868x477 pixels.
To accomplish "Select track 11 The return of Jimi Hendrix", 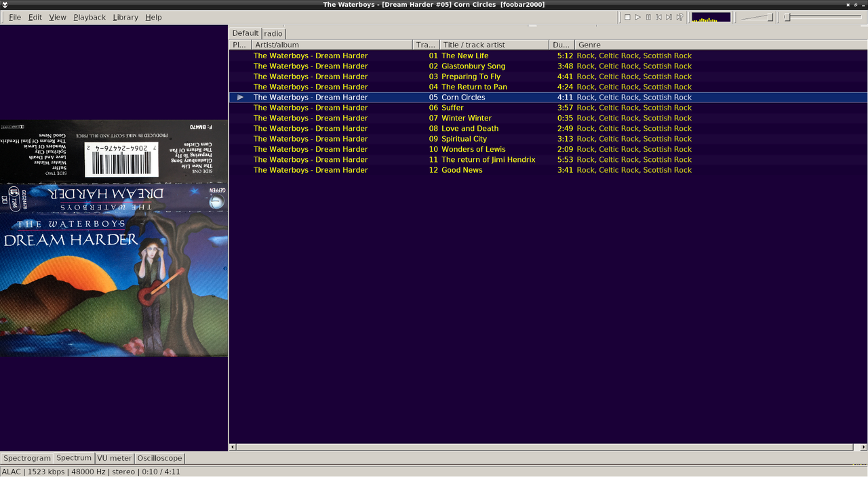I will click(548, 160).
